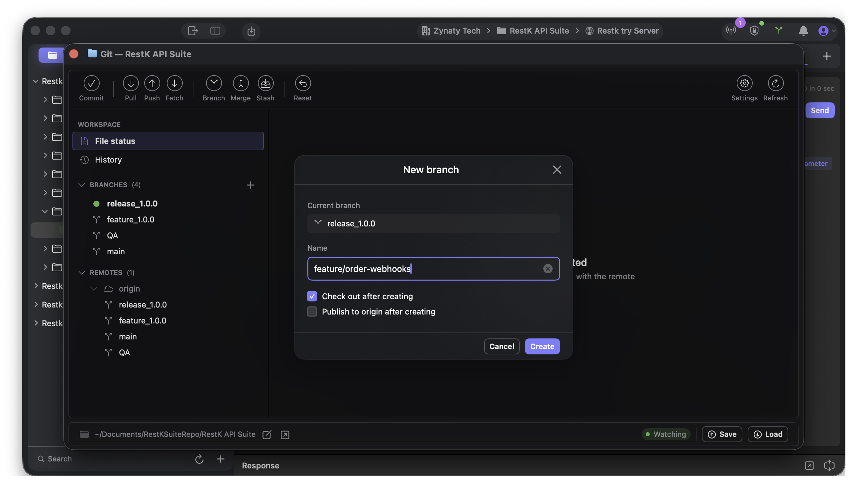Image resolution: width=868 pixels, height=504 pixels.
Task: Uncheck Check out after creating
Action: (x=312, y=296)
